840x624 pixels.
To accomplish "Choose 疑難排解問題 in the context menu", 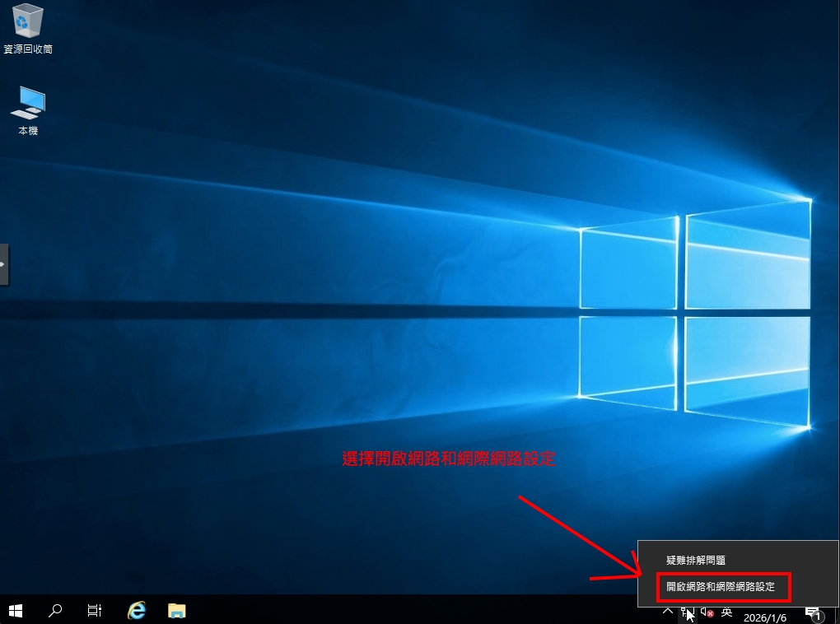I will tap(696, 560).
